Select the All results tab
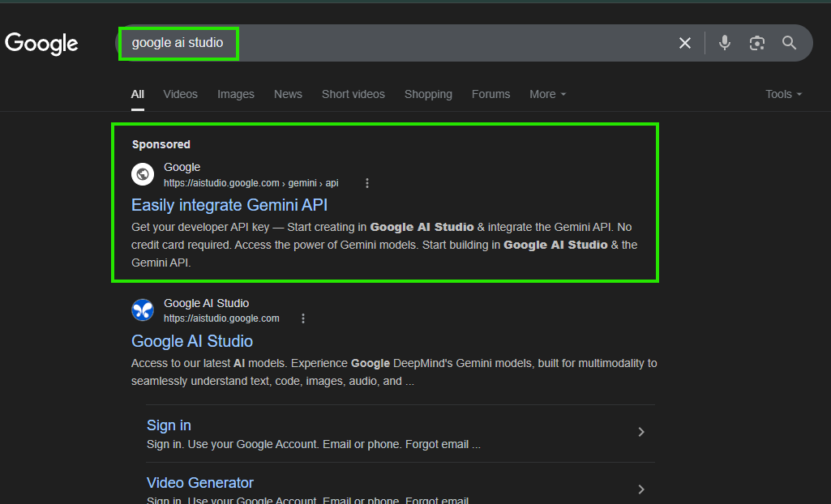 point(137,94)
